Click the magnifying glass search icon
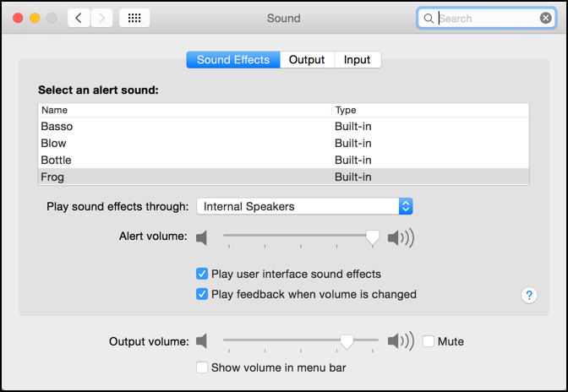Screen dimensions: 568x392 [429, 18]
